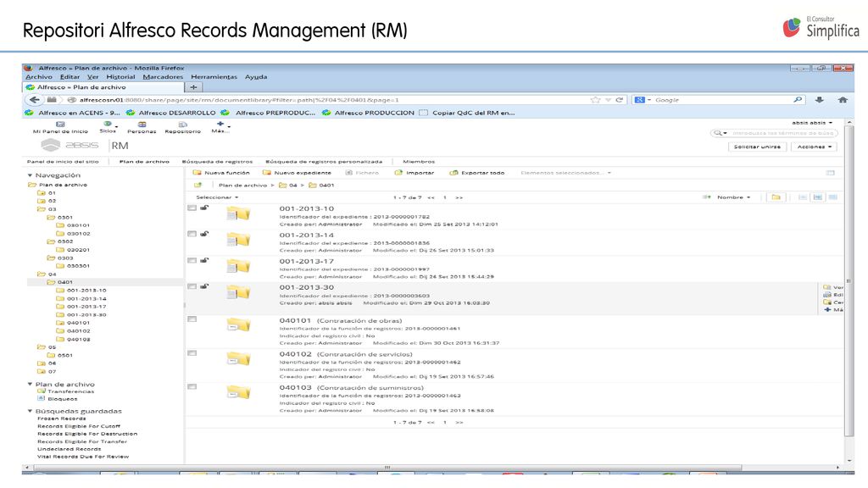
Task: Reload the page with refresh icon
Action: tap(620, 100)
